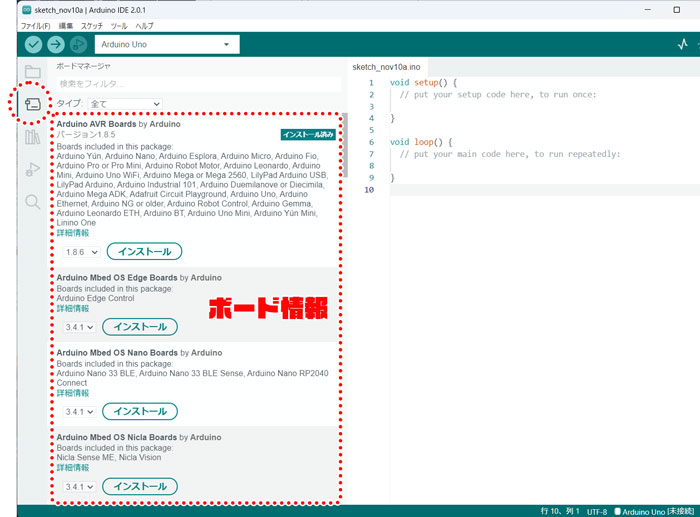
Task: Select the sketch_nov10a.ino editor tab
Action: pos(387,67)
